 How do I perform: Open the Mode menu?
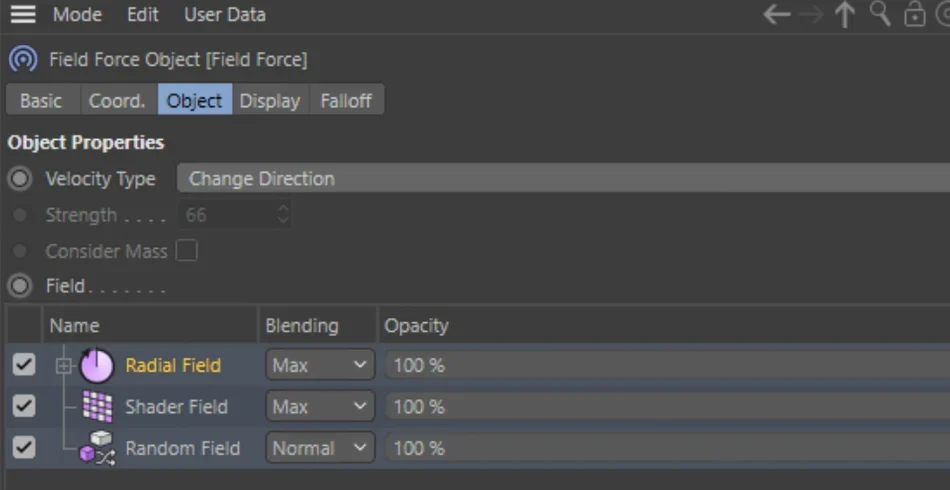77,15
